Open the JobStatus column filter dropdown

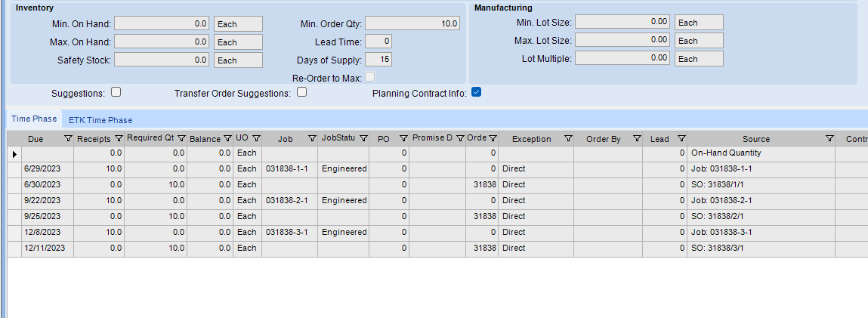pyautogui.click(x=363, y=138)
